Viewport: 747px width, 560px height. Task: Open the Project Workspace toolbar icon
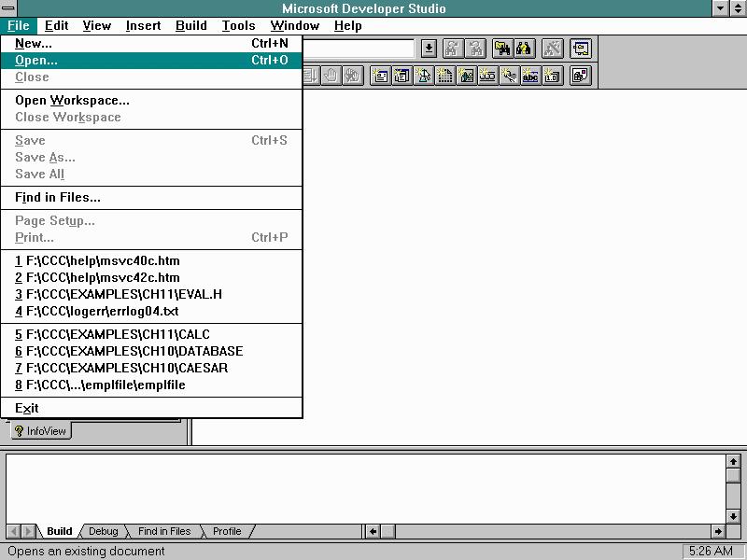click(580, 49)
